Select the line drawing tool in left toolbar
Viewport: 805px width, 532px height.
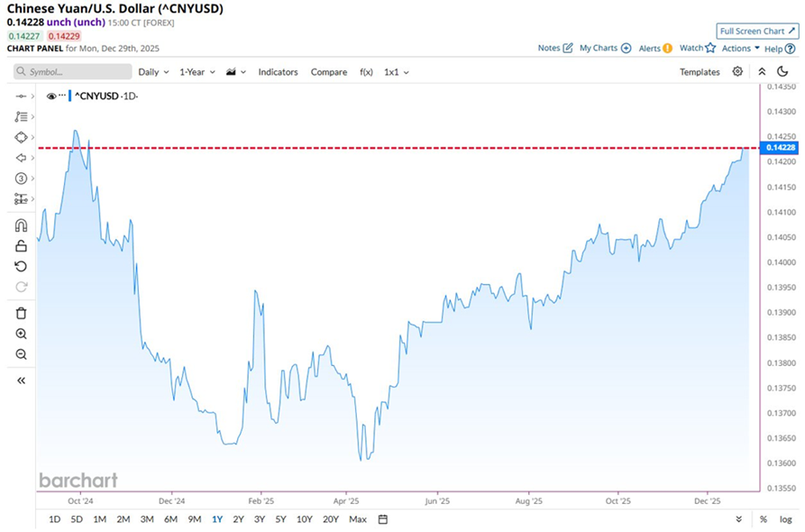click(21, 96)
